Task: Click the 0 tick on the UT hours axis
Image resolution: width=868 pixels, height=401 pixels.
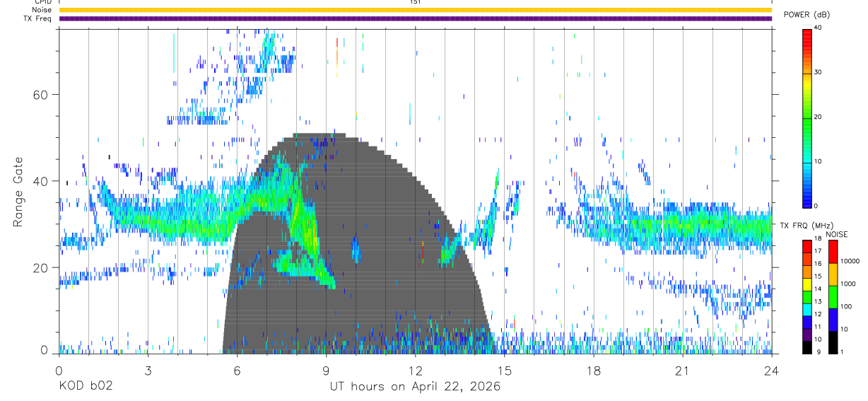Action: [59, 371]
